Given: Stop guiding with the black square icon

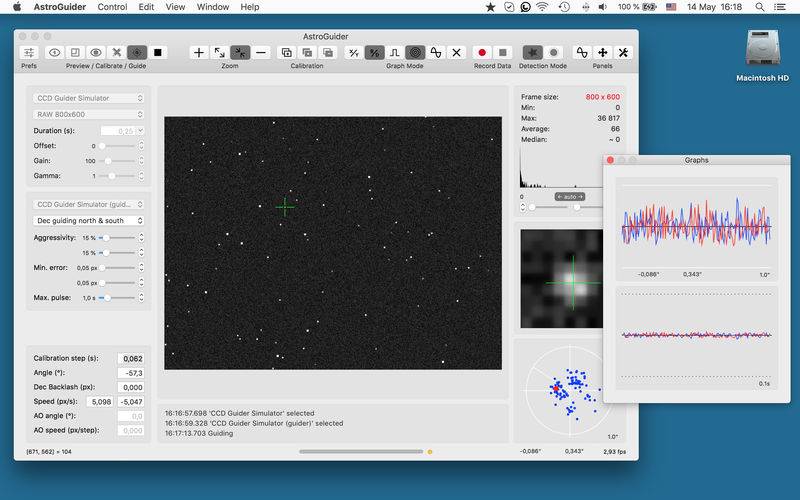Looking at the screenshot, I should (158, 53).
